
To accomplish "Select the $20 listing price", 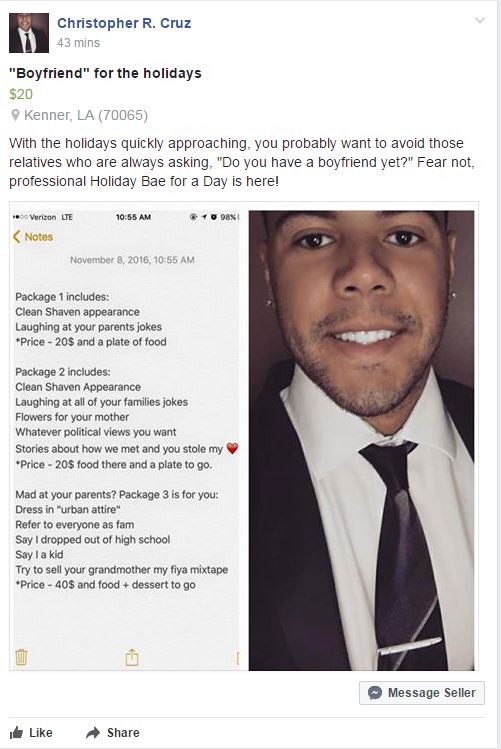I will [x=21, y=94].
